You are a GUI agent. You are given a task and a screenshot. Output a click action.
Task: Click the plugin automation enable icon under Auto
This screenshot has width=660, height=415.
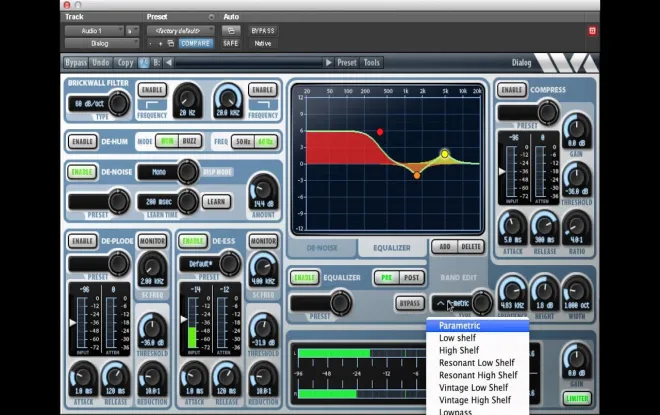231,31
